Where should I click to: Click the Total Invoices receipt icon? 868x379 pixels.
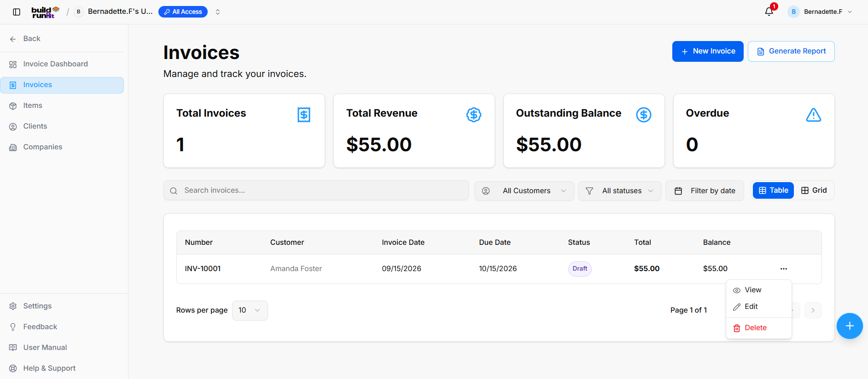(x=304, y=115)
